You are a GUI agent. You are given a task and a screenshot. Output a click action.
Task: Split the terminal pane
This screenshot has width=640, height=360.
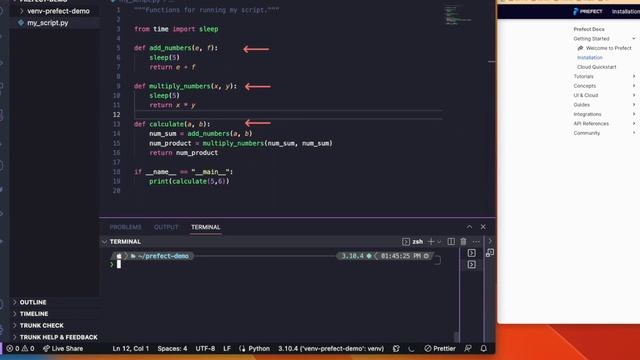tap(451, 242)
